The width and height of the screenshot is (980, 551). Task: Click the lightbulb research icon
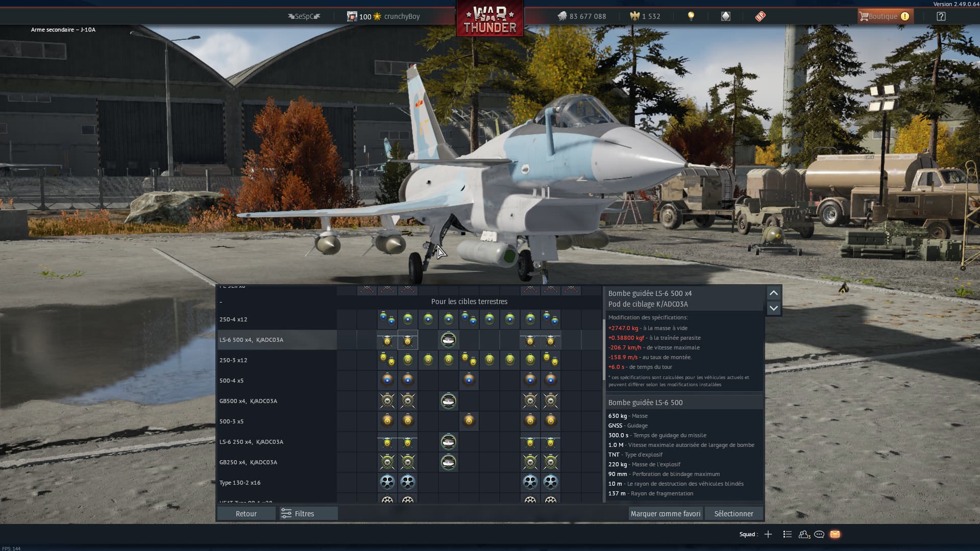click(691, 16)
